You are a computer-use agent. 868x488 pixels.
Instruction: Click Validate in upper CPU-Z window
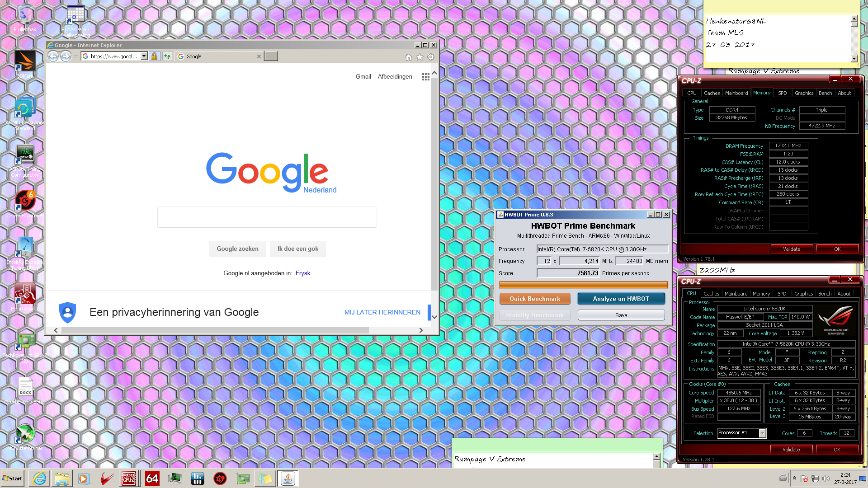pos(792,249)
